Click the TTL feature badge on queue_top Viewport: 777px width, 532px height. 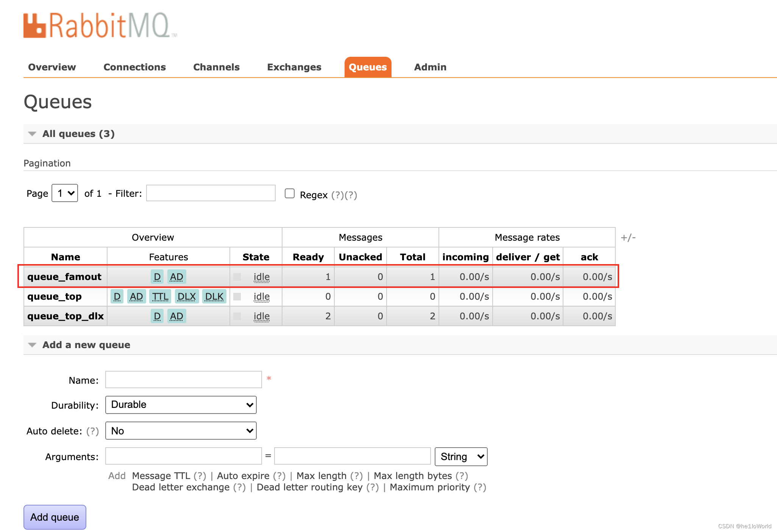(160, 296)
